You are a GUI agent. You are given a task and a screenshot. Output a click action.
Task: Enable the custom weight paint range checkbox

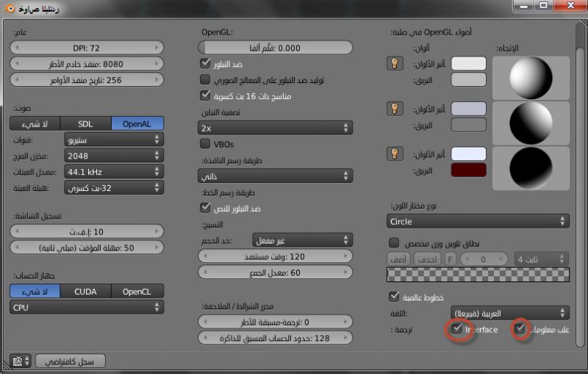tap(394, 242)
